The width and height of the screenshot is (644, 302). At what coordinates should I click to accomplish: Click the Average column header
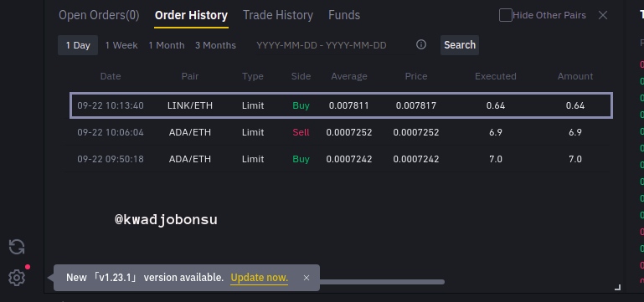(349, 76)
